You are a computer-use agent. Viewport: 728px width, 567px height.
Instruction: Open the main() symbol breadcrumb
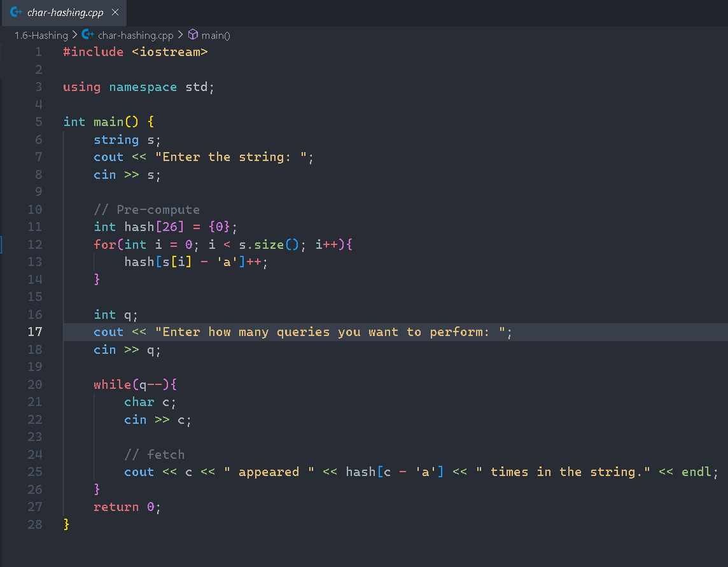pyautogui.click(x=216, y=35)
